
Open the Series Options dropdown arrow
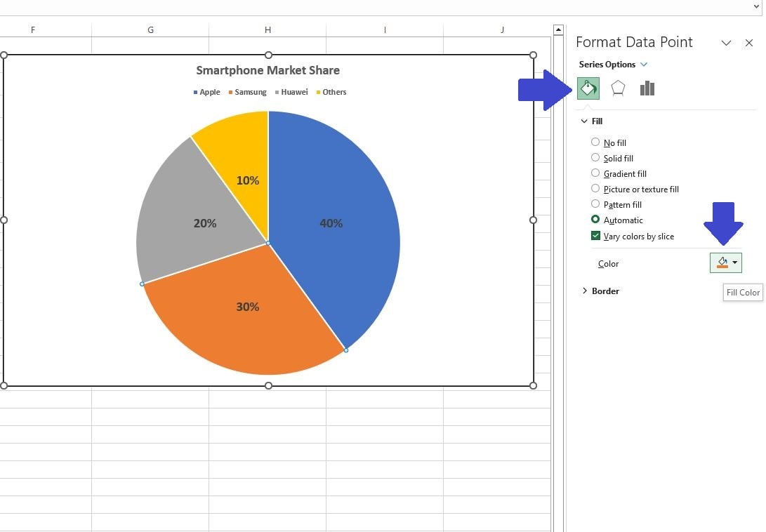pos(644,65)
